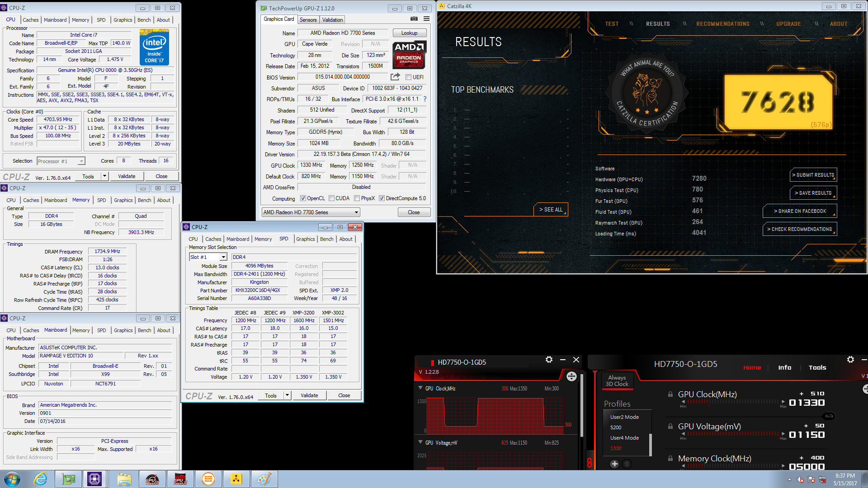Open GPU Tweak monitor window settings gear

(x=549, y=360)
